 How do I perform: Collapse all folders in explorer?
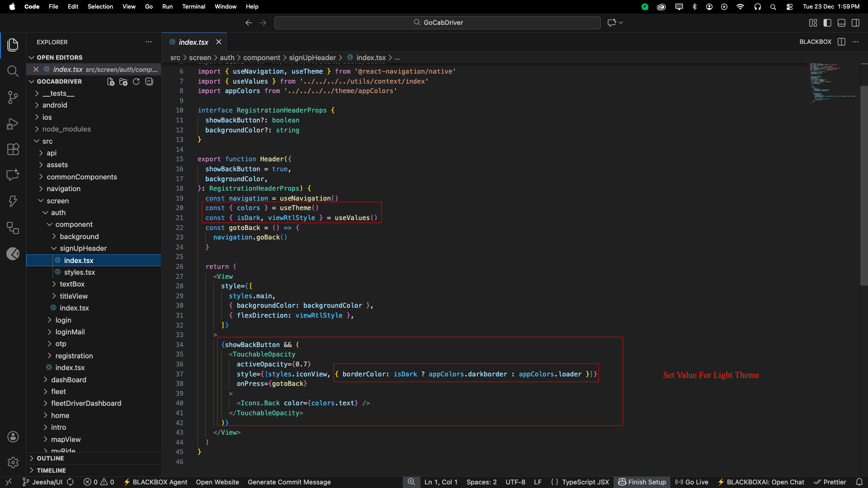[x=149, y=81]
